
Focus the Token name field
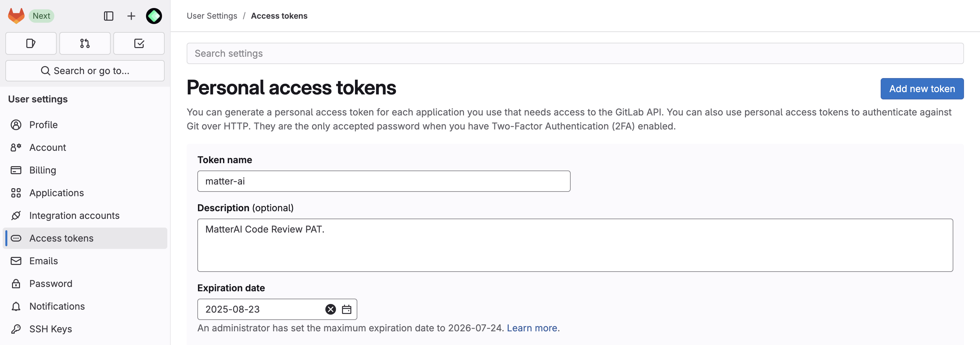pyautogui.click(x=383, y=181)
